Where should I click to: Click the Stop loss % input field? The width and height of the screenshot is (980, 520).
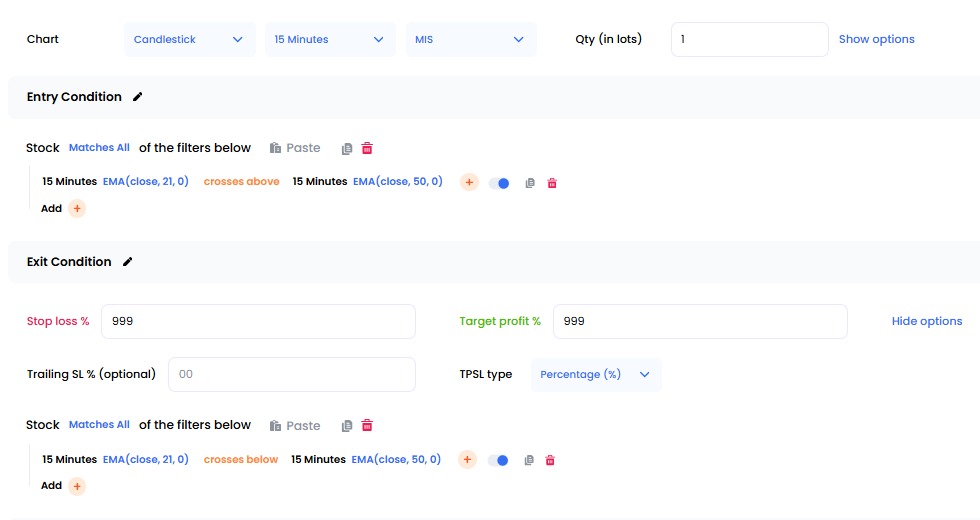pos(258,322)
